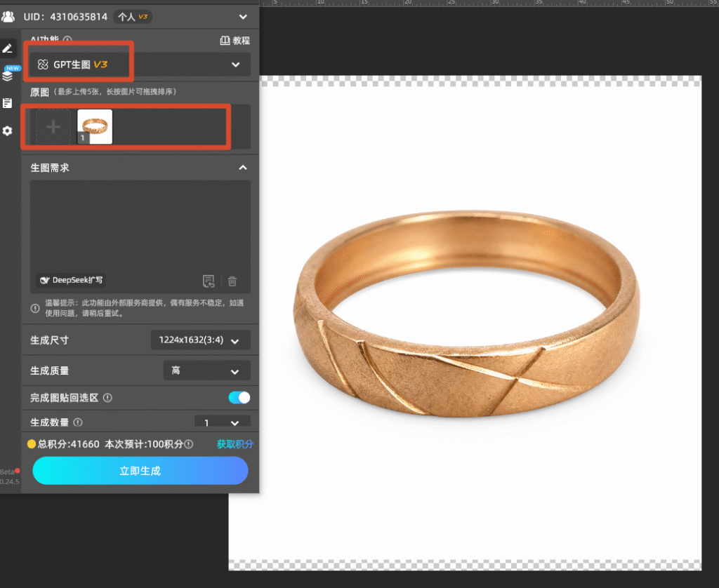Click the DeepSeek扩写 button

[x=71, y=280]
